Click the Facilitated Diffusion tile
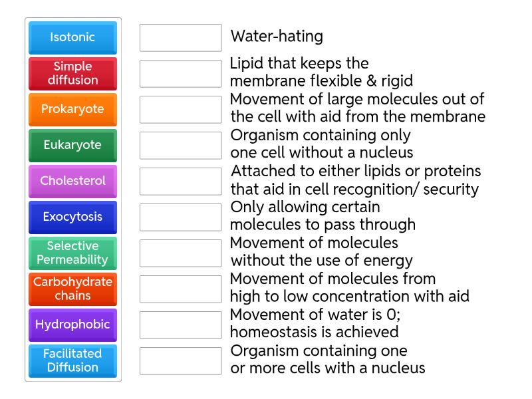 point(72,360)
